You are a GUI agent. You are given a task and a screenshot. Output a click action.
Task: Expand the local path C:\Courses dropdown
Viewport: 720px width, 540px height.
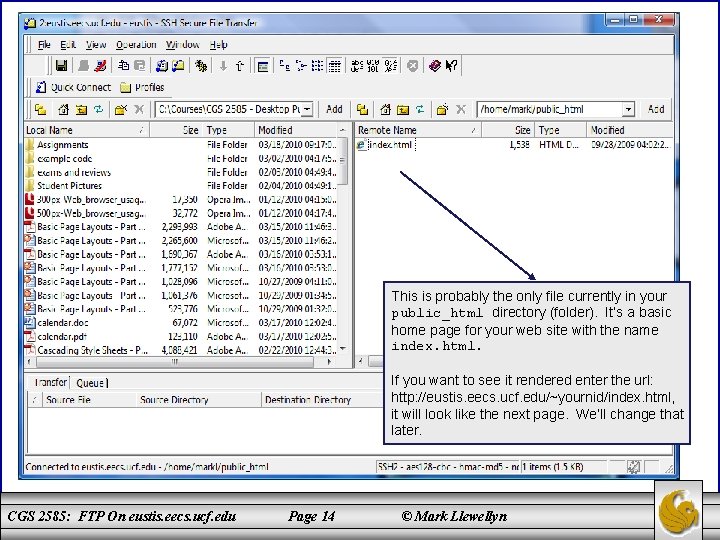307,109
